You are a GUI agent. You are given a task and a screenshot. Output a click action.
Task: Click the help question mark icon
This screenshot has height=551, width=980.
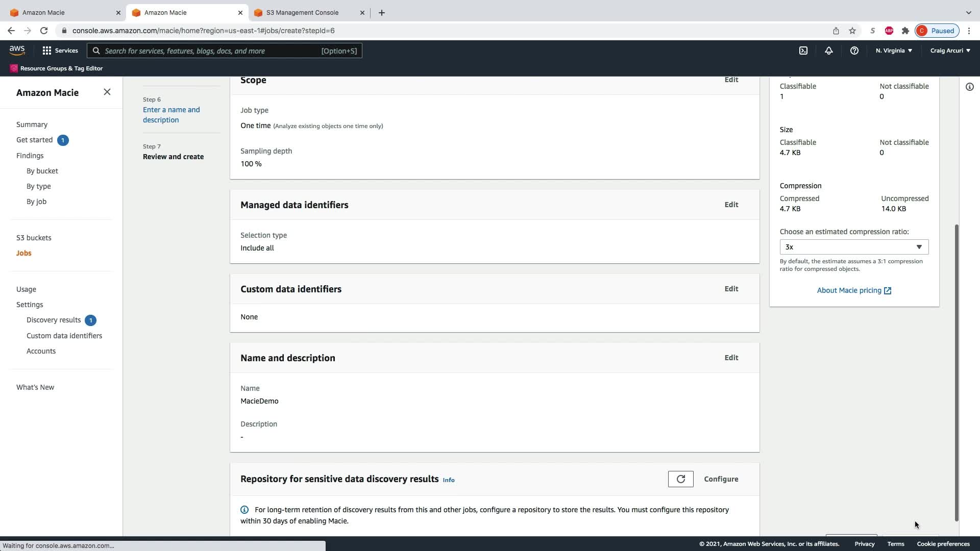[854, 51]
